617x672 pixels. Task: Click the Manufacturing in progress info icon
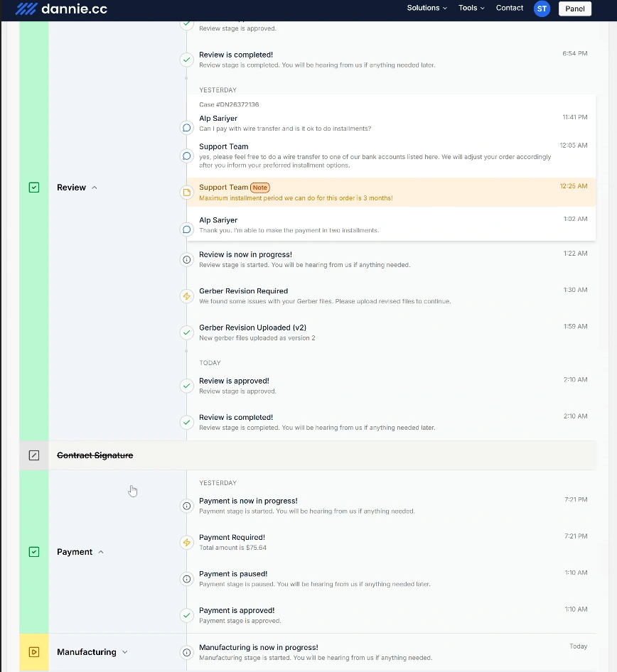[187, 652]
